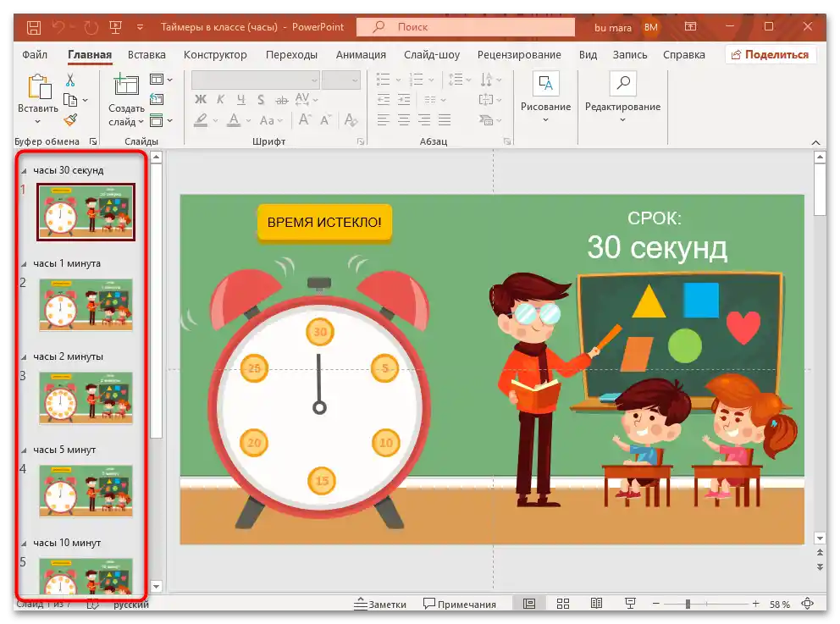Image resolution: width=840 pixels, height=624 pixels.
Task: Toggle the Заметки pane in status bar
Action: [x=386, y=604]
